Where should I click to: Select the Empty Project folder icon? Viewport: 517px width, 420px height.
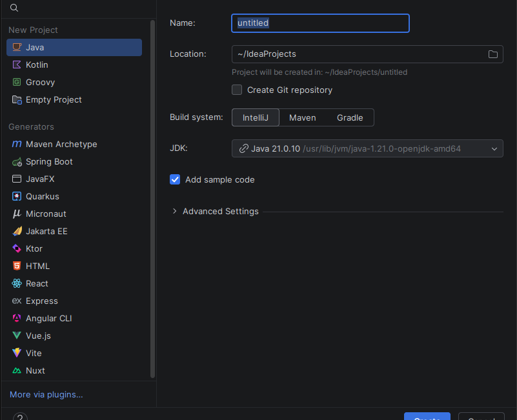[x=17, y=99]
